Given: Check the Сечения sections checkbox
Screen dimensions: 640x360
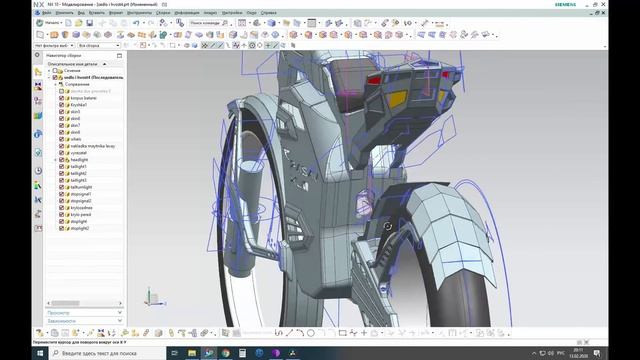Looking at the screenshot, I should [x=55, y=71].
